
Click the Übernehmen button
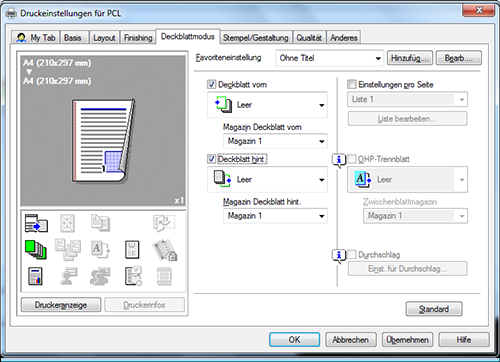pos(407,340)
